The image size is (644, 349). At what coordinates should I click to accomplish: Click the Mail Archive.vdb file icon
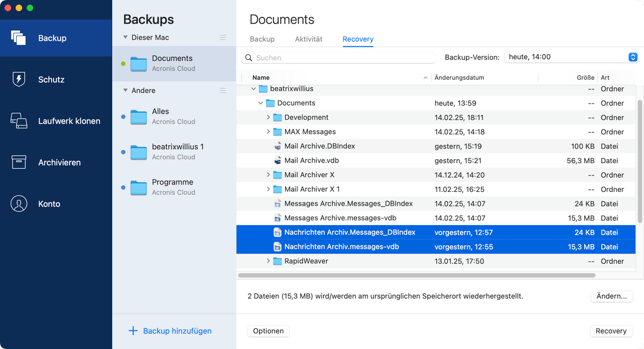click(278, 161)
